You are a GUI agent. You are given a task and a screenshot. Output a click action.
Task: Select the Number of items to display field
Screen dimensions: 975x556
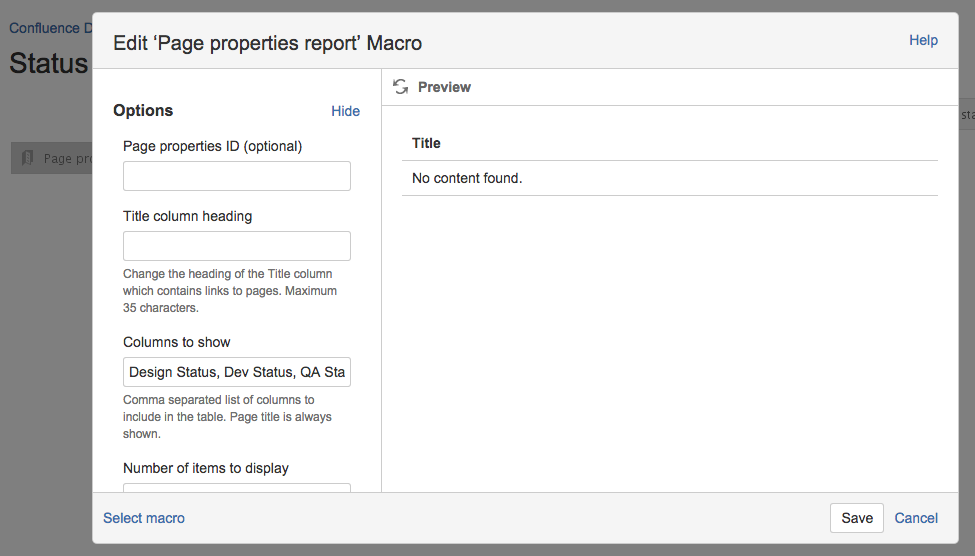[x=236, y=488]
